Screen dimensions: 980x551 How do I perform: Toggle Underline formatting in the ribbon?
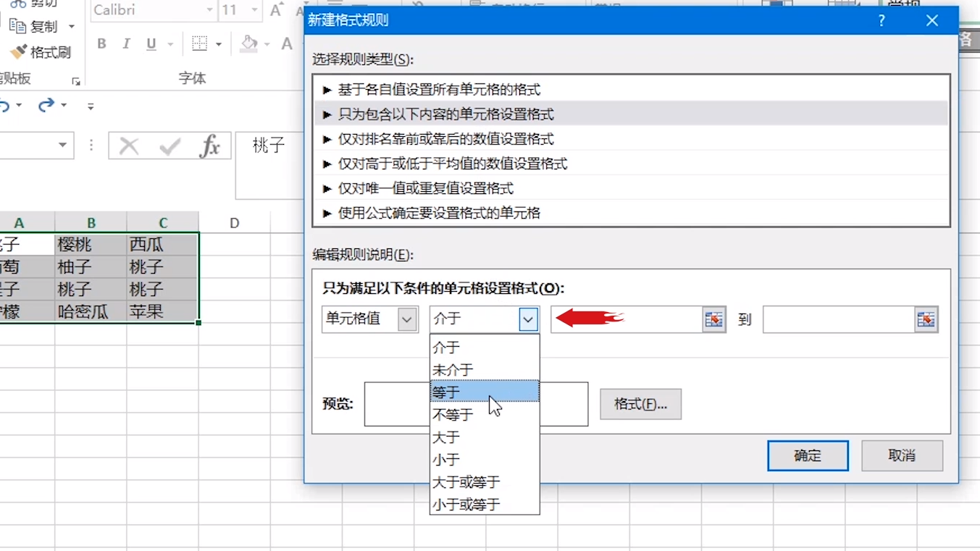click(151, 44)
